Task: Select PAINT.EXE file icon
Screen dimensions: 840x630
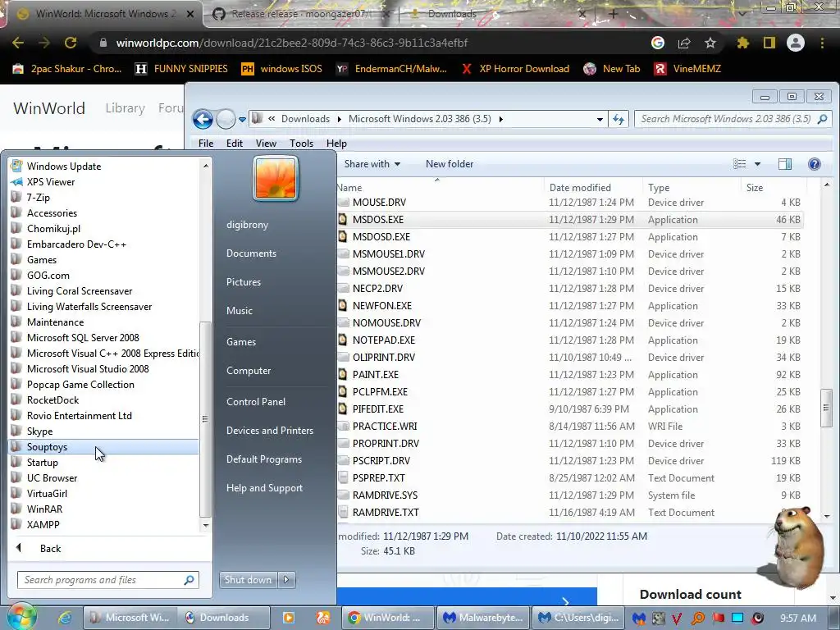Action: coord(342,374)
